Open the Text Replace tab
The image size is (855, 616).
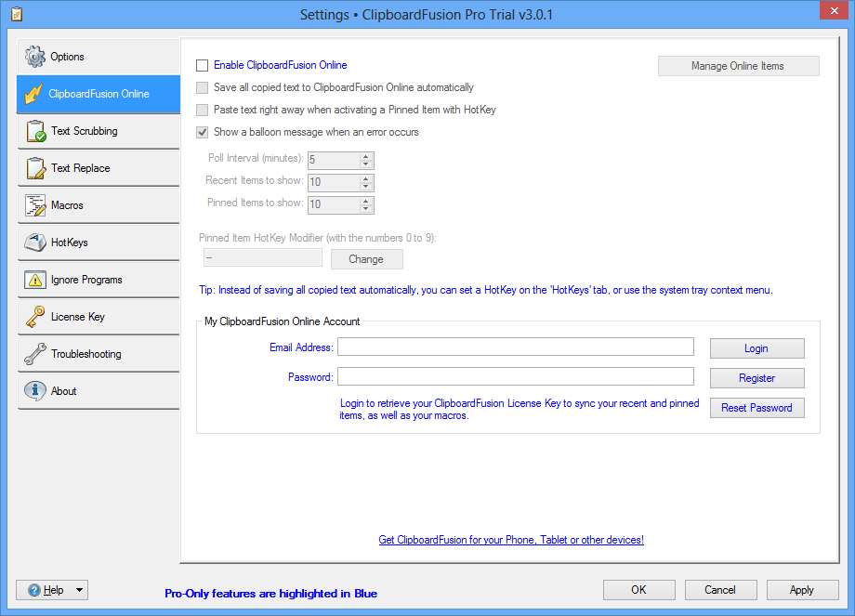[99, 168]
